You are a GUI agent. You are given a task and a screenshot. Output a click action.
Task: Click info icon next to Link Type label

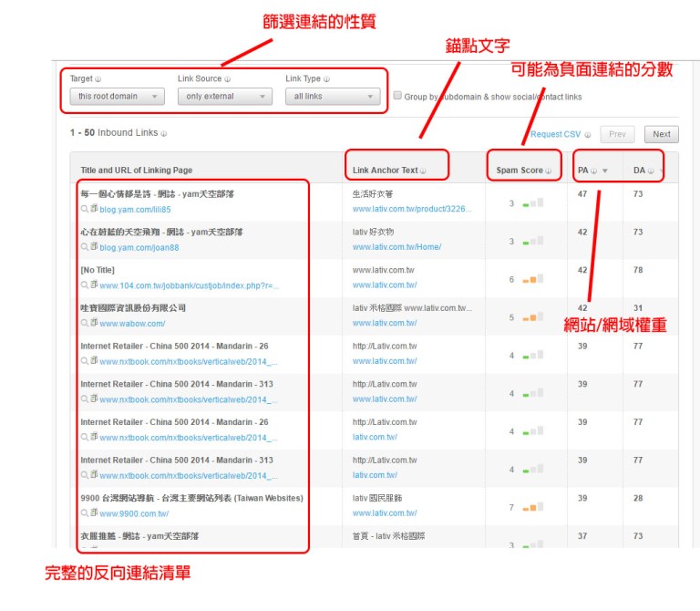tap(326, 79)
